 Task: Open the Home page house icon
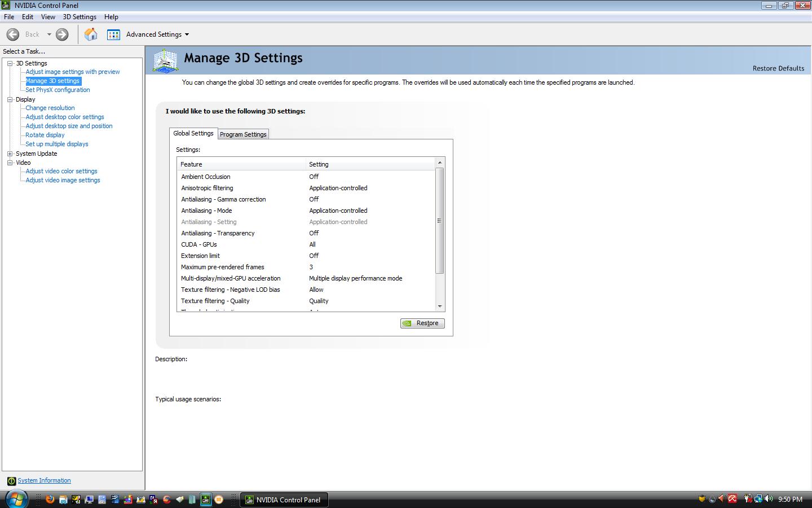click(91, 34)
